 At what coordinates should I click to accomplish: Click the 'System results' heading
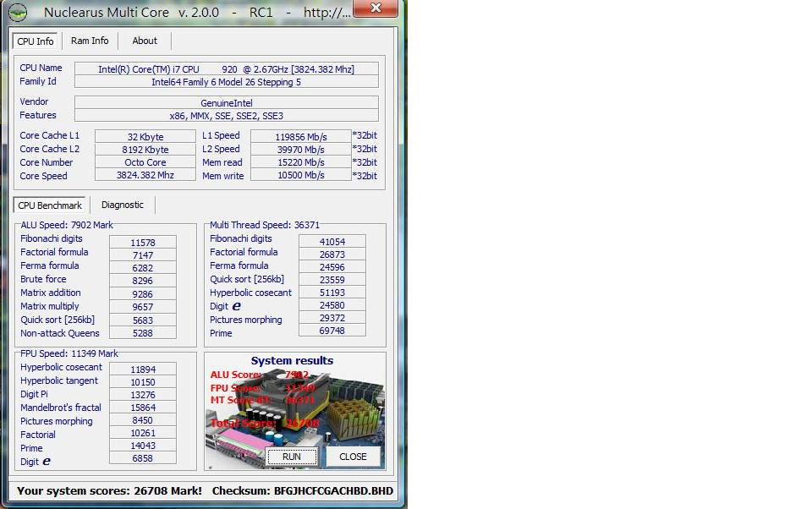click(292, 360)
